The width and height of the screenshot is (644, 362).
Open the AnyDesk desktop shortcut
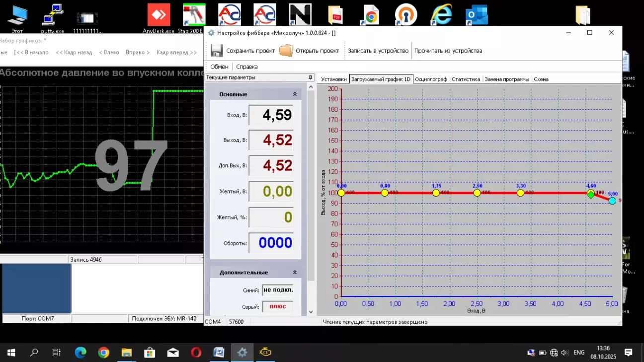(159, 16)
